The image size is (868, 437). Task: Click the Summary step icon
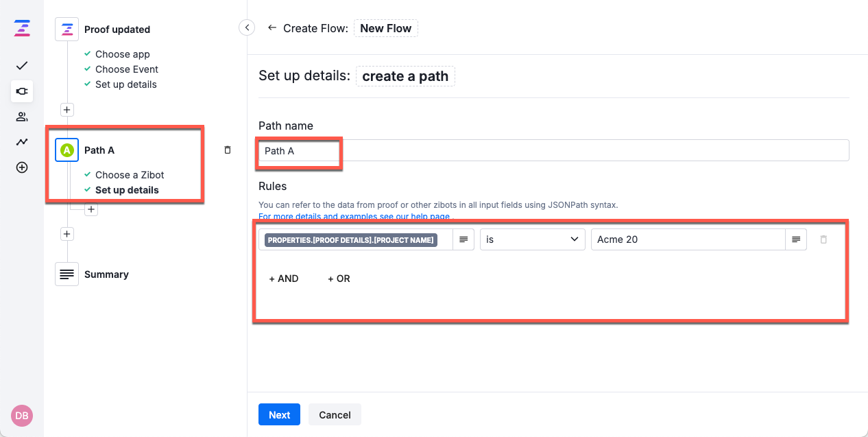point(67,274)
